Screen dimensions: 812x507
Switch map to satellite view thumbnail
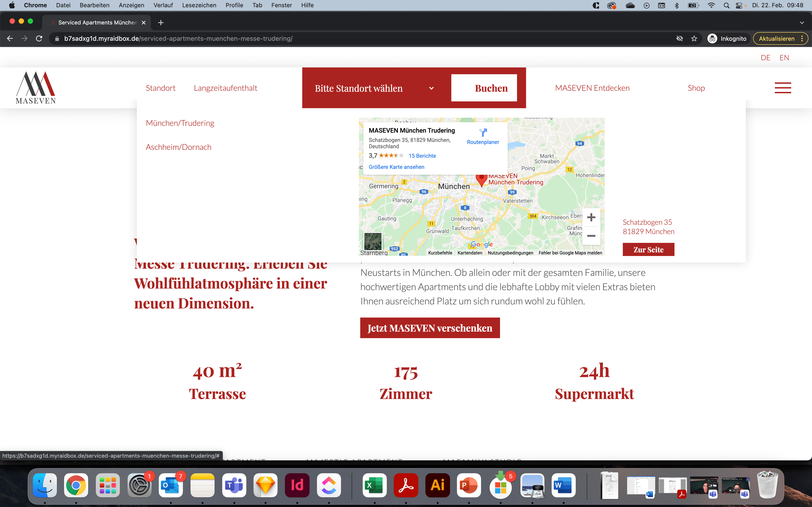point(373,241)
